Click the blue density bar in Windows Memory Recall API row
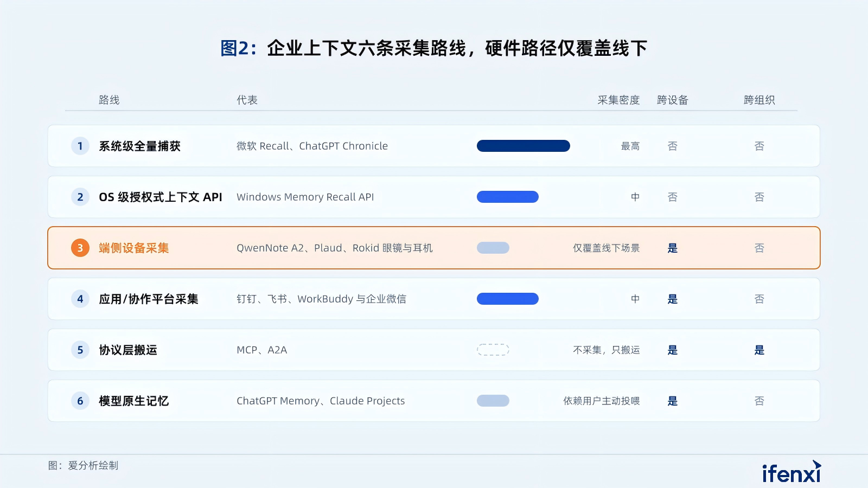The image size is (868, 488). [508, 197]
